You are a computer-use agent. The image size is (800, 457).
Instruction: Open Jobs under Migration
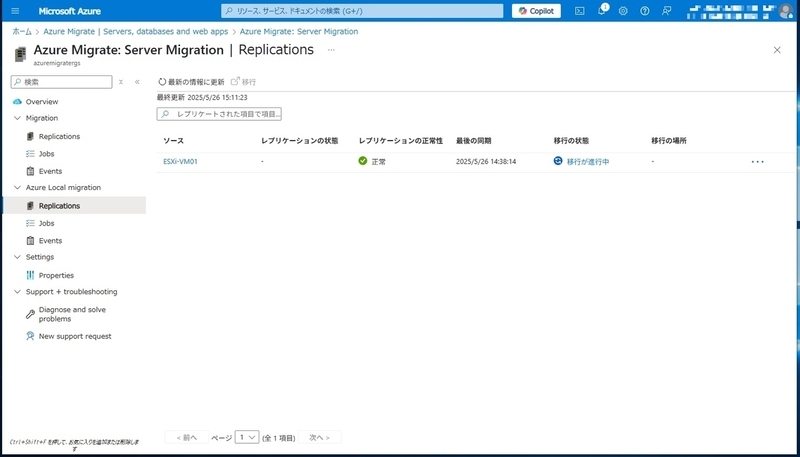pyautogui.click(x=46, y=154)
